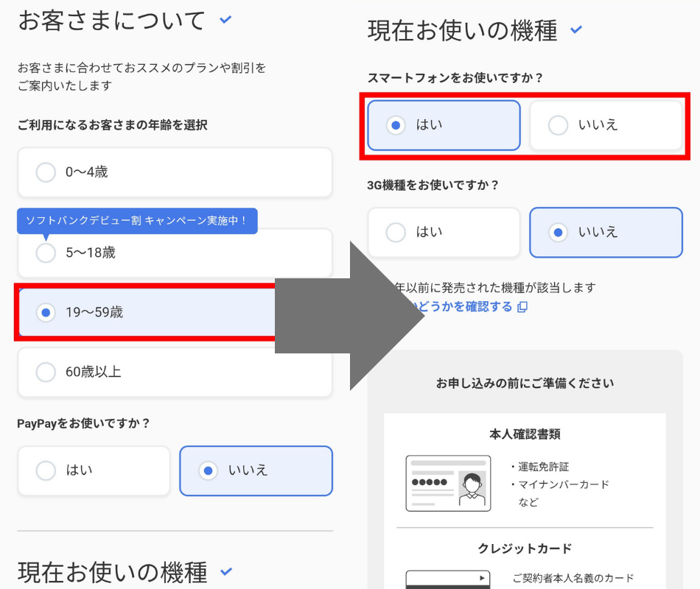Choose はい for 3G機種をお使いですか

click(x=444, y=233)
